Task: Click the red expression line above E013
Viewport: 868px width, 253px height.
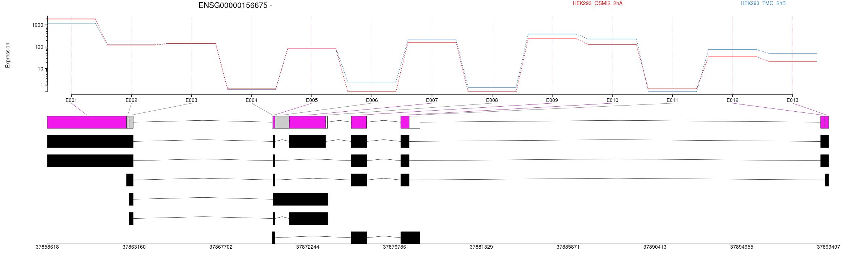Action: click(x=792, y=61)
